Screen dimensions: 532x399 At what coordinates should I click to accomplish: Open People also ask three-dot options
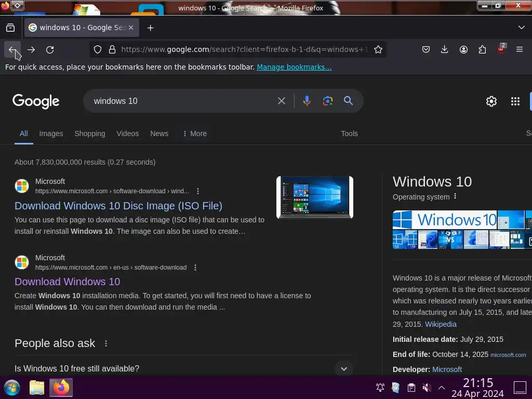point(106,343)
